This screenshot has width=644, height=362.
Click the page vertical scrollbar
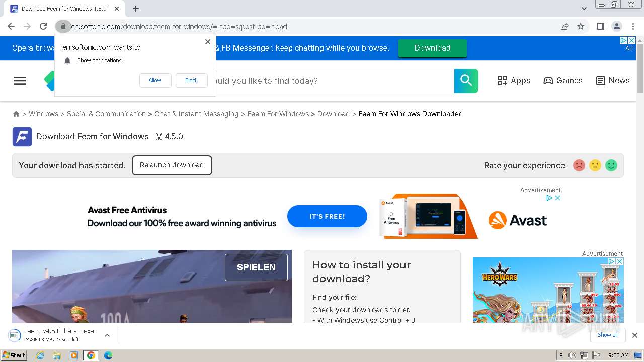coord(640,69)
